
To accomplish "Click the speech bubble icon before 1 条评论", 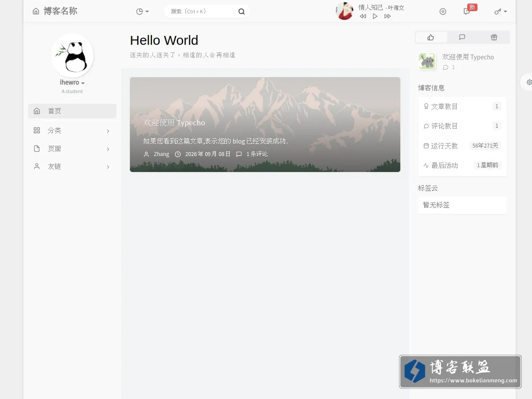I will point(239,154).
